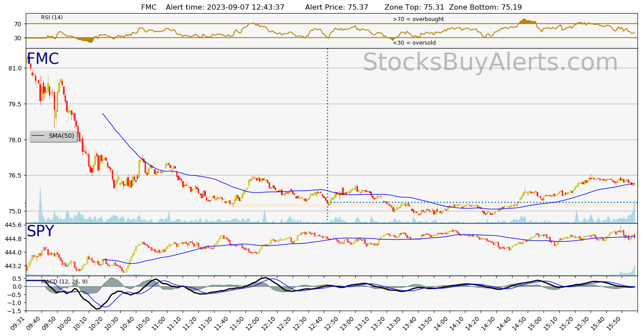The image size is (644, 336).
Task: Click the 444.0 SPY axis label
Action: (x=13, y=252)
